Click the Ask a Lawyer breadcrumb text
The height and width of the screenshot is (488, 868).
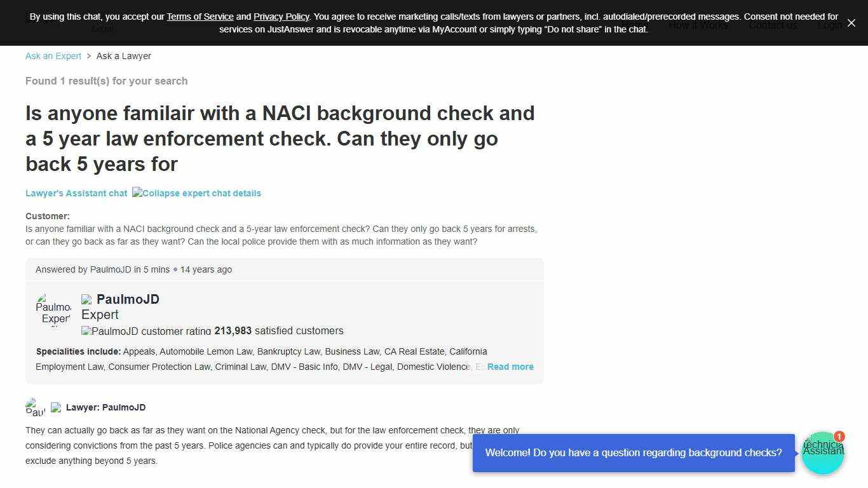(x=123, y=56)
